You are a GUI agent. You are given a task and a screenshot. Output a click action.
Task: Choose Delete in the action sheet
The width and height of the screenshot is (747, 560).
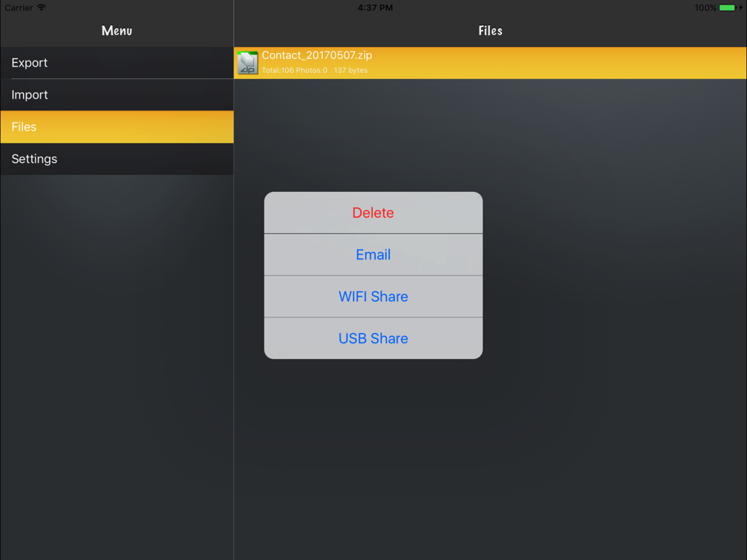click(x=373, y=212)
